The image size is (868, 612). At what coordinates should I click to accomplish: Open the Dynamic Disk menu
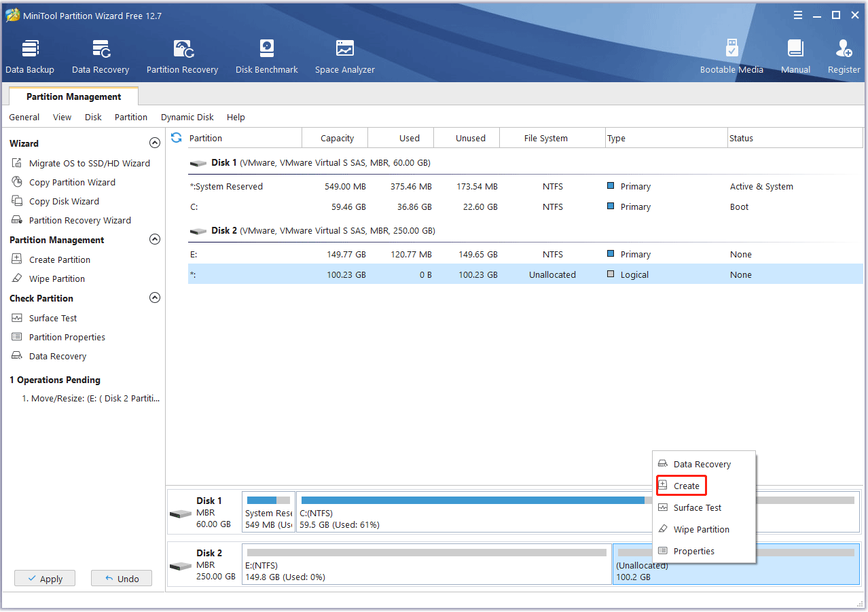point(187,118)
